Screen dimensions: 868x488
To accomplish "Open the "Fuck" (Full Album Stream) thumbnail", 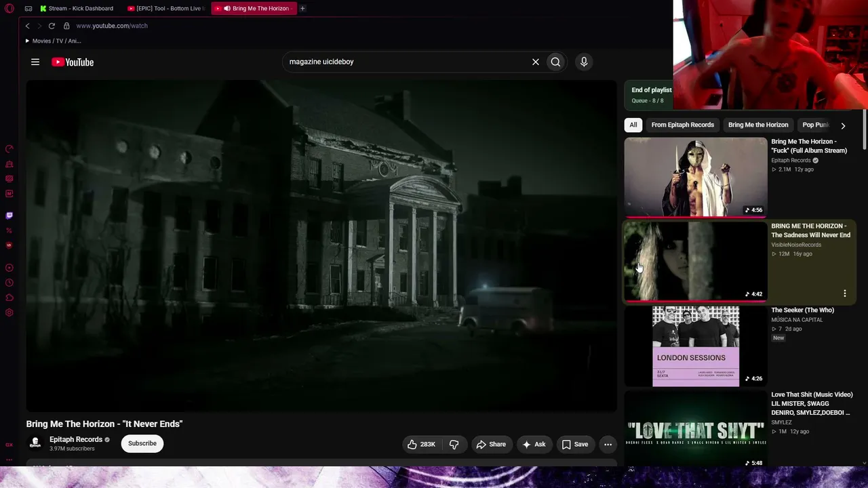I will point(696,177).
